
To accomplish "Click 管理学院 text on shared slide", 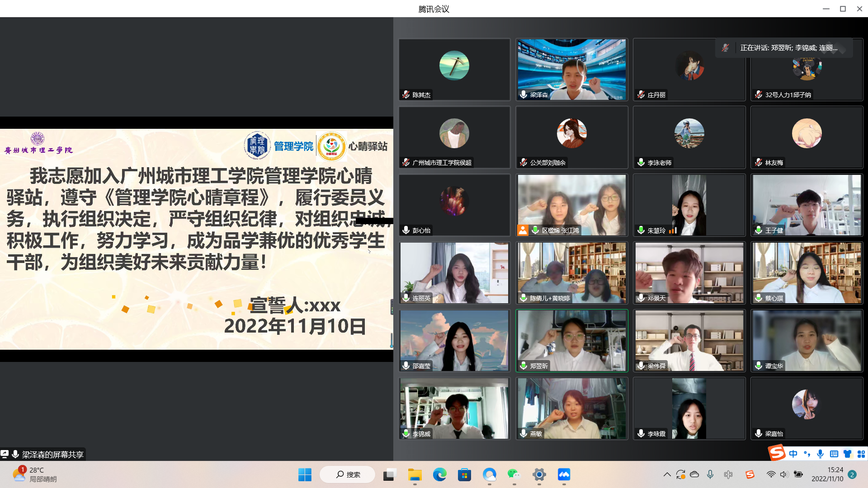I will [x=293, y=146].
